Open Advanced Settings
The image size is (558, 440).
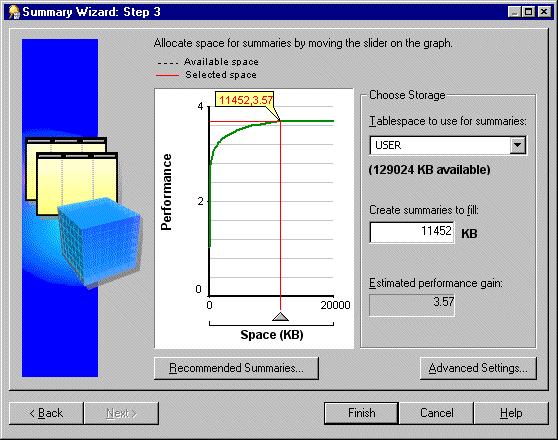click(478, 368)
